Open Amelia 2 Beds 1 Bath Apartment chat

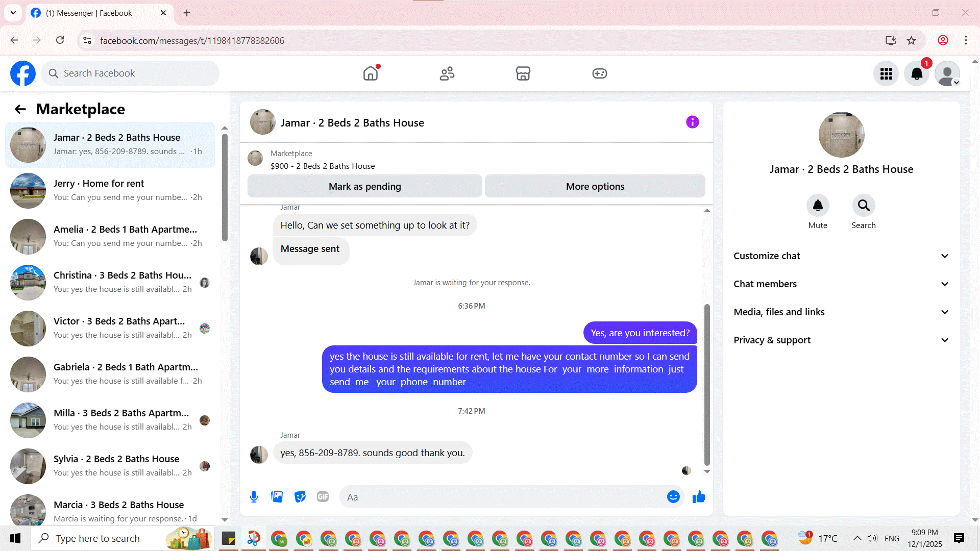click(x=110, y=237)
